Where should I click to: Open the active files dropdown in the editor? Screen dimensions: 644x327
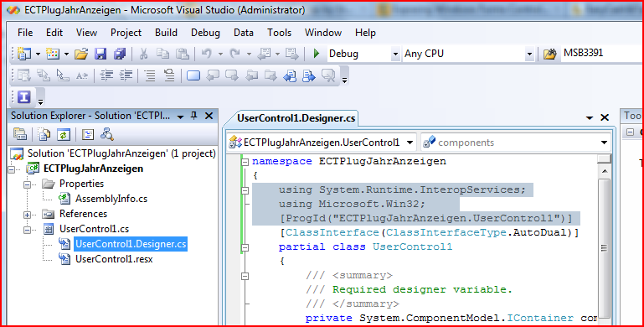[x=590, y=117]
